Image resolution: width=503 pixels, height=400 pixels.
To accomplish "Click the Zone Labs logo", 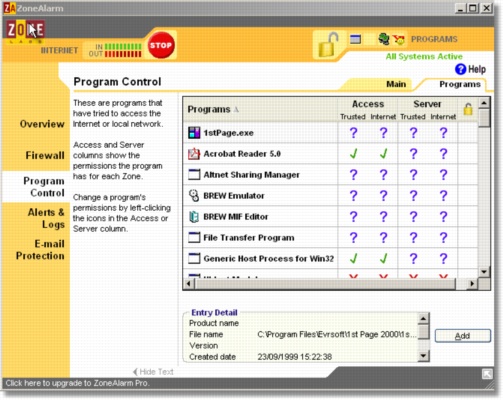I will click(x=25, y=31).
